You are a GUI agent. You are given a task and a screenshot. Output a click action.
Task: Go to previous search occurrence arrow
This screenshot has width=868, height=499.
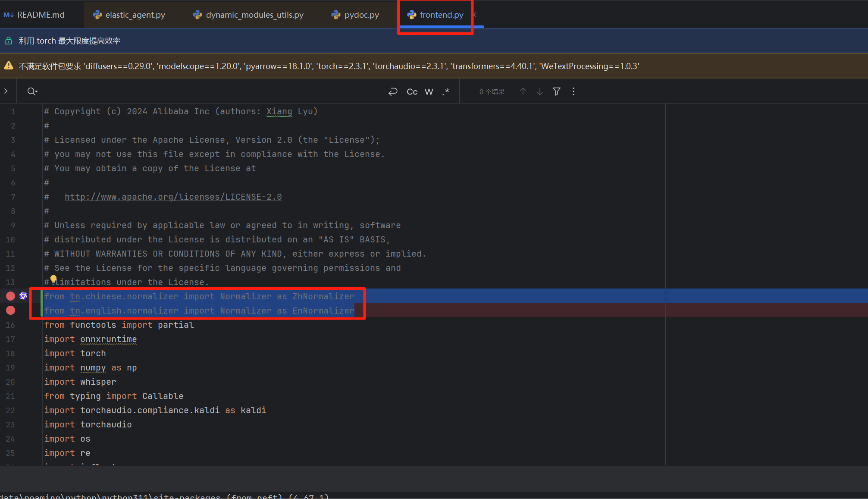tap(523, 91)
